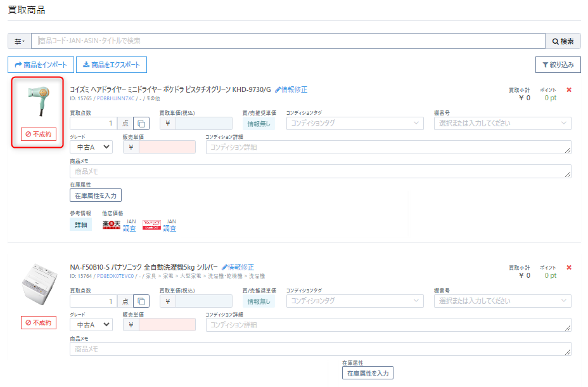Click 情報無し badge for hair dryer
Screen dimensions: 588x387
[x=259, y=124]
